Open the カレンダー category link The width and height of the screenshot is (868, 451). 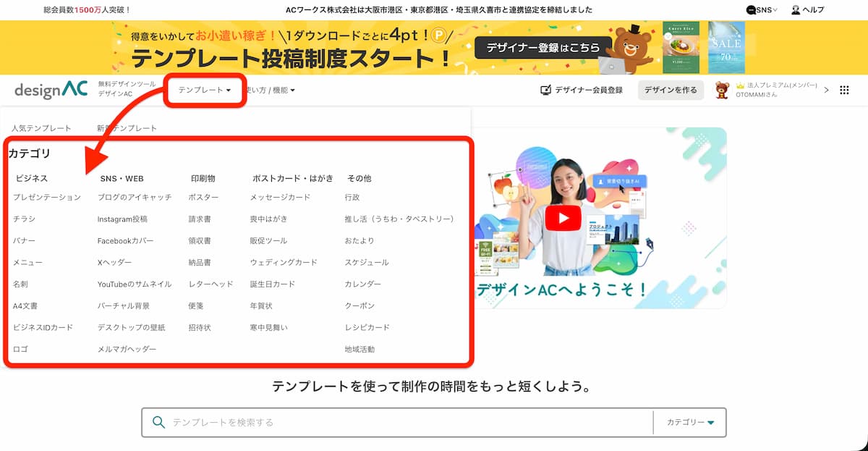(x=362, y=284)
